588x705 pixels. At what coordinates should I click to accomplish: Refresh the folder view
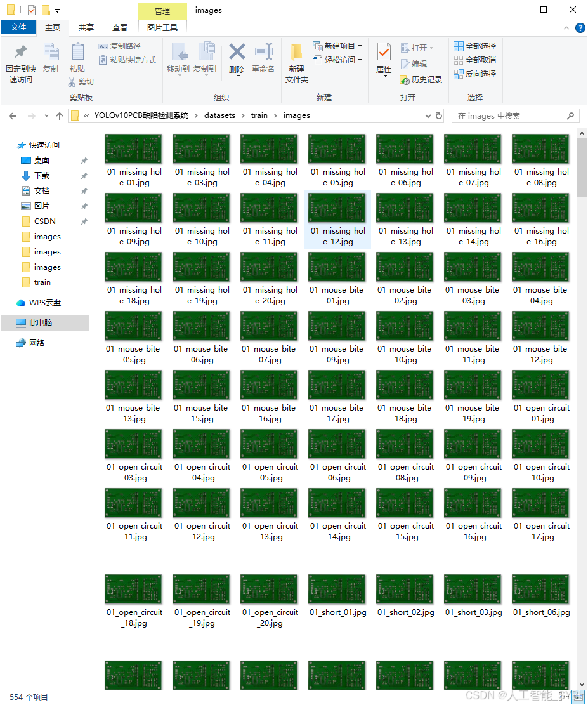pyautogui.click(x=437, y=115)
